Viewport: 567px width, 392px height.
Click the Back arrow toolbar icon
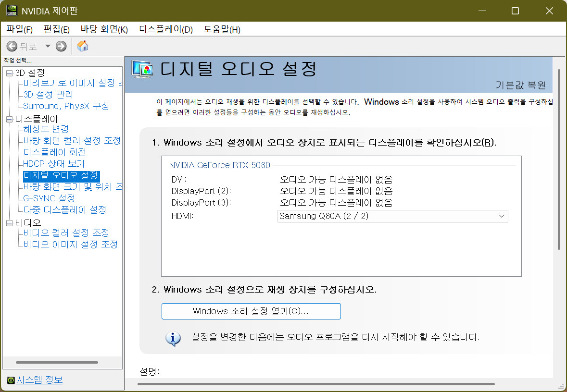[12, 46]
